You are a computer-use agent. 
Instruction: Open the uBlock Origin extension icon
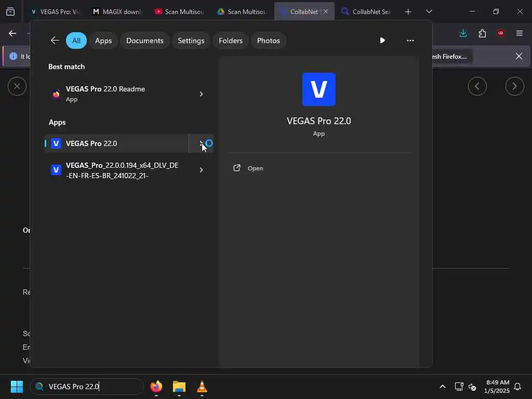tap(501, 33)
